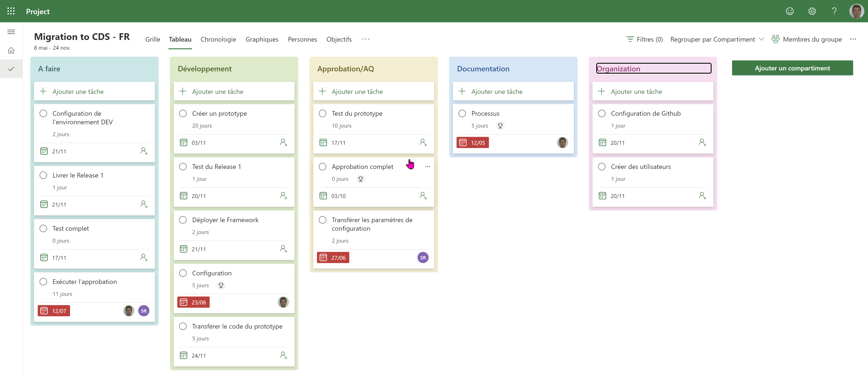Complete the Configuration de Github task
The width and height of the screenshot is (868, 376).
coord(602,113)
